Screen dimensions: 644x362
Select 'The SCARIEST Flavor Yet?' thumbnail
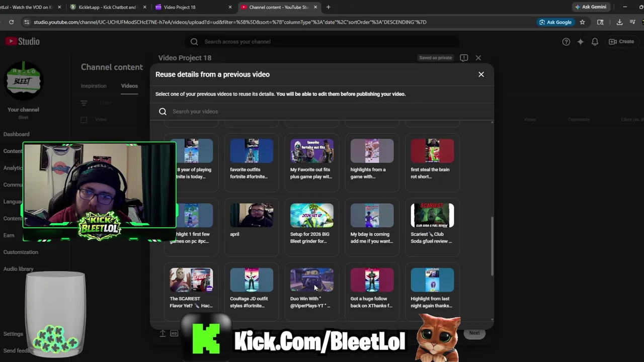click(x=191, y=280)
